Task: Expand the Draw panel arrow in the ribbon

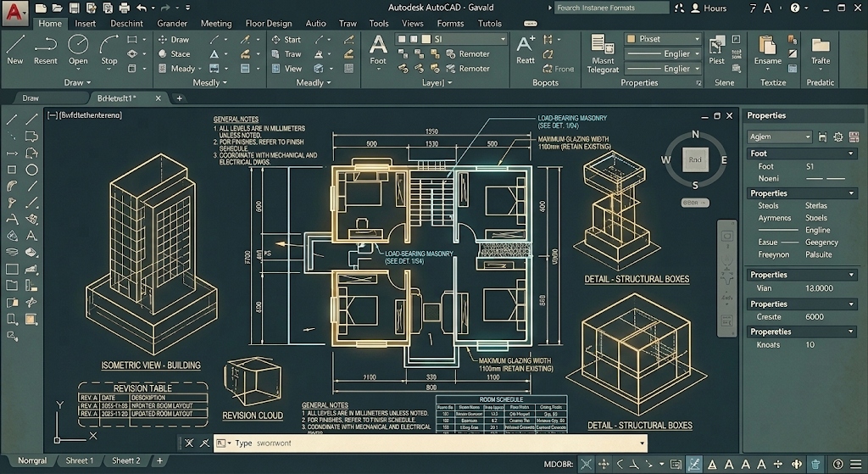Action: pyautogui.click(x=88, y=82)
